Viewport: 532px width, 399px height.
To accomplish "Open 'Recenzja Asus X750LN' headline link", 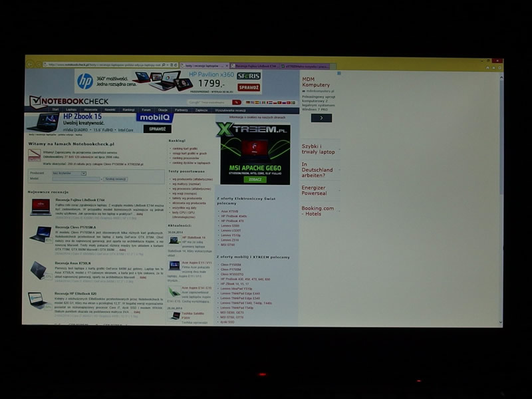I will click(72, 263).
